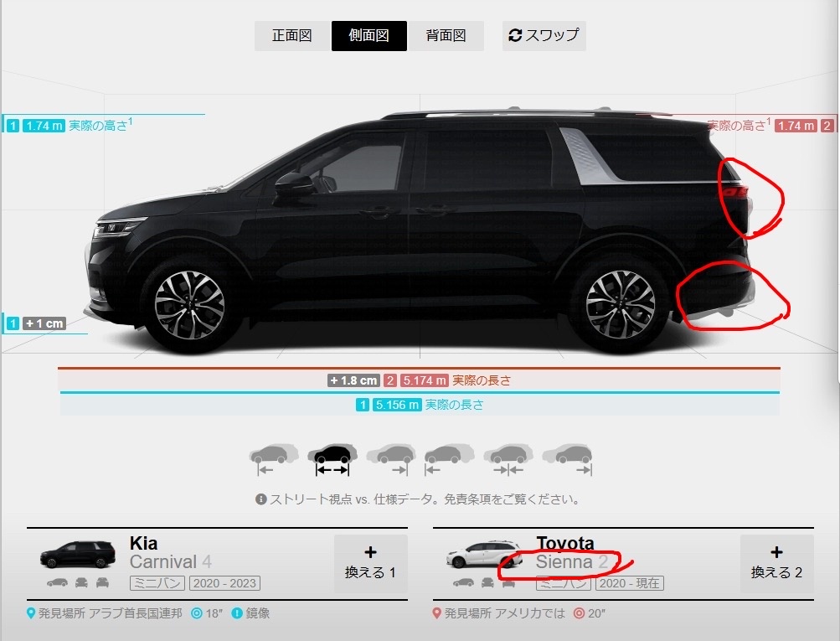Select the wheelbase-centered alignment icon
Image resolution: width=840 pixels, height=641 pixels.
coord(332,459)
